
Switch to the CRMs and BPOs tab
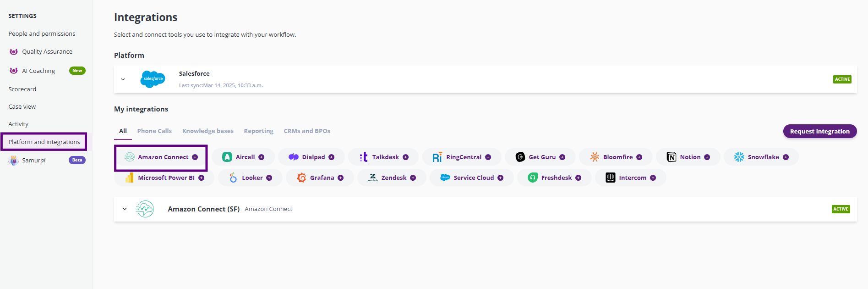pos(307,131)
